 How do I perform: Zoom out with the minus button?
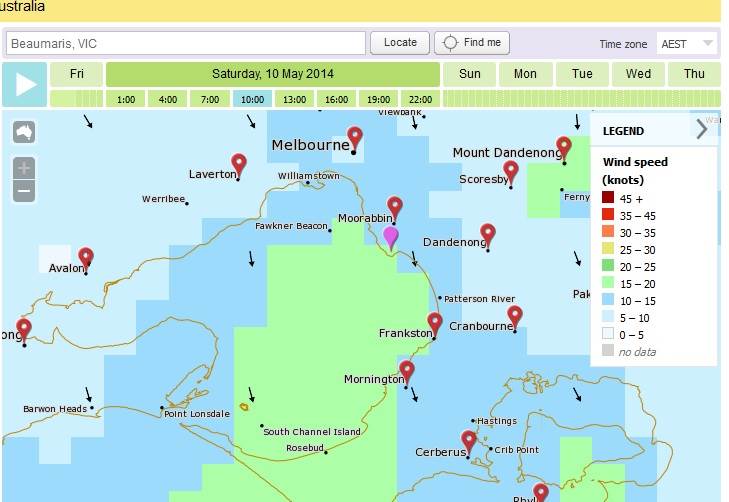click(x=24, y=190)
